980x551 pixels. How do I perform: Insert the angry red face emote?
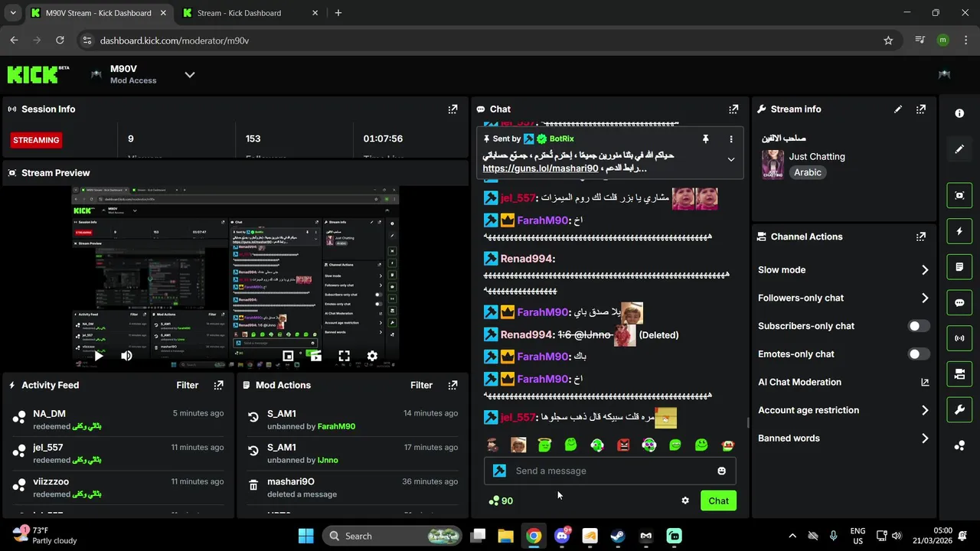click(623, 445)
